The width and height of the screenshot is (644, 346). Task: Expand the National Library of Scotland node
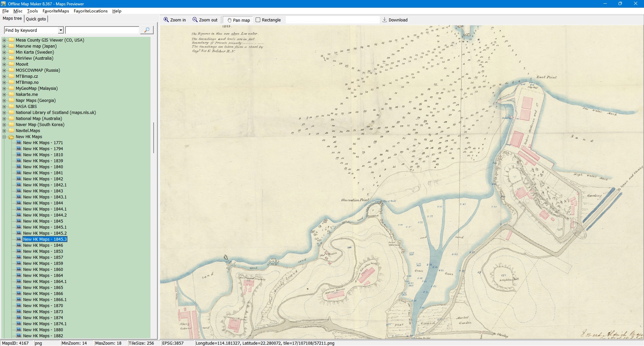coord(4,113)
